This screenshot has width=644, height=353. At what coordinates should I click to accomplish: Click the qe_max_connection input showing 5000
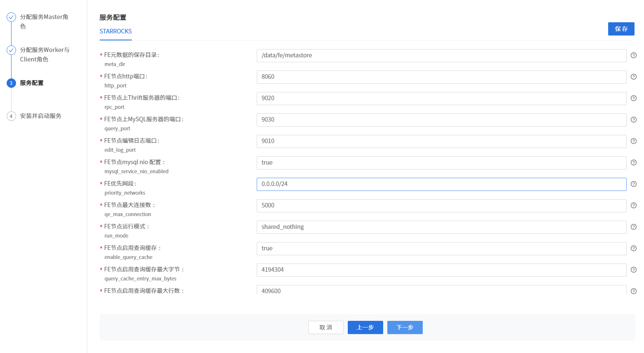(442, 206)
